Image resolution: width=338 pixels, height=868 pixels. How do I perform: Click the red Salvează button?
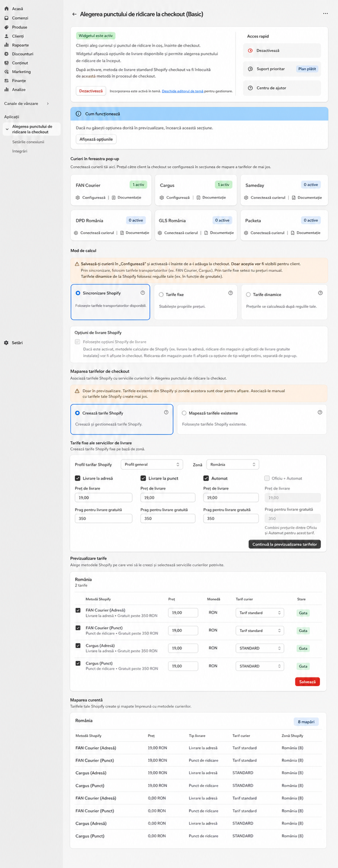click(x=307, y=682)
